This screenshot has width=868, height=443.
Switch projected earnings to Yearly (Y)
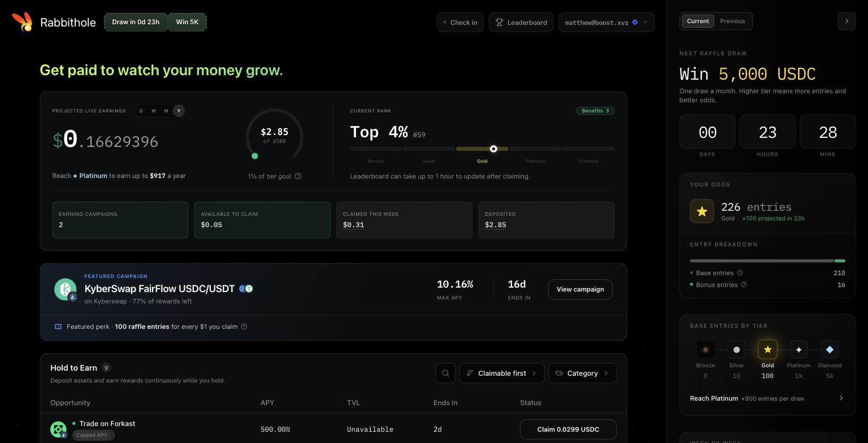pyautogui.click(x=179, y=111)
